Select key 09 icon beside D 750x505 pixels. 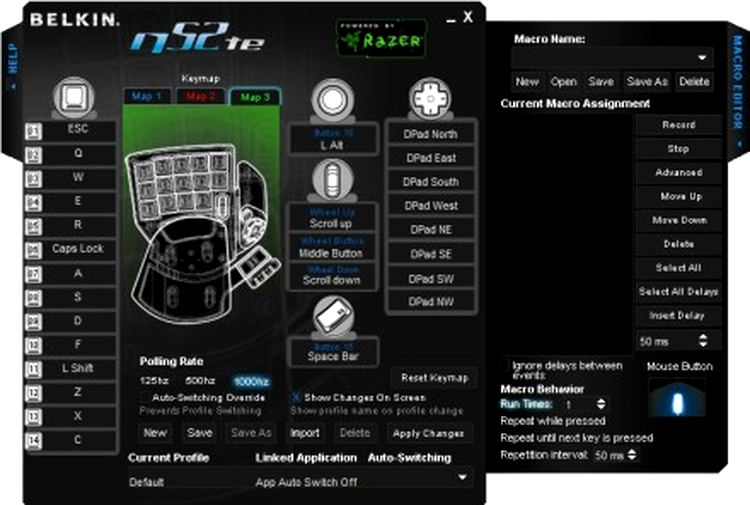pyautogui.click(x=33, y=322)
